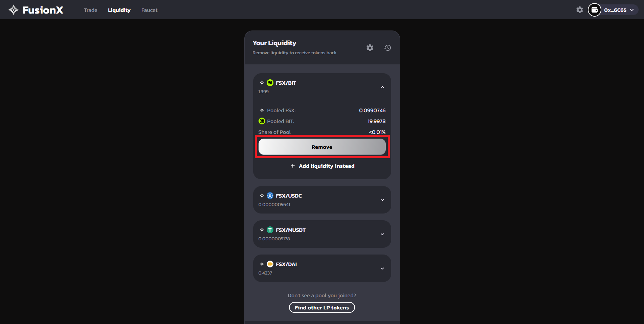This screenshot has width=644, height=324.
Task: Open liquidity panel settings gear
Action: [x=370, y=48]
